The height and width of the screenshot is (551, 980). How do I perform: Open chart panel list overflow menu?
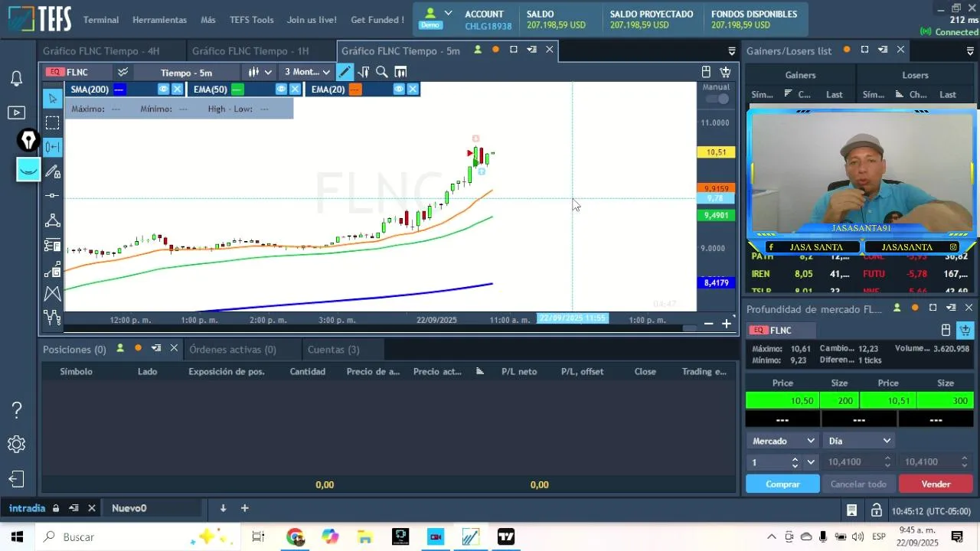(x=732, y=51)
